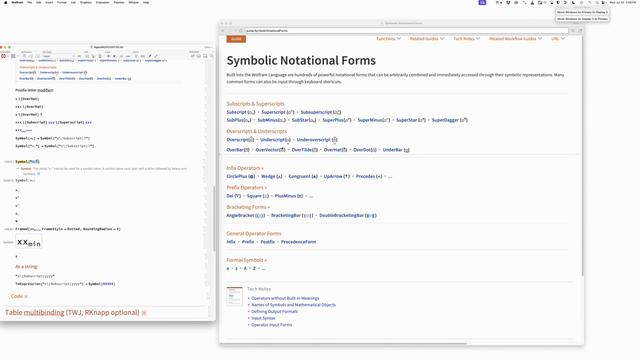
Task: Open the UpArrow link
Action: (337, 177)
